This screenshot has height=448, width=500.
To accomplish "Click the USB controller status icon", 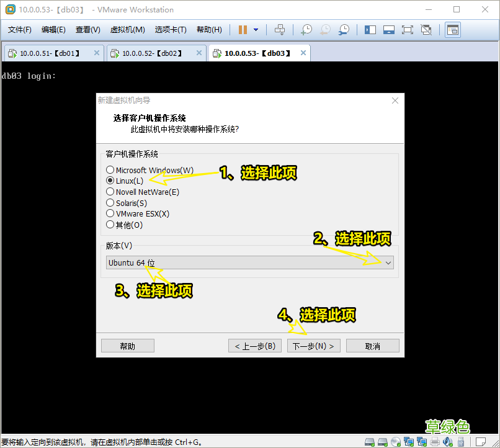I will tap(461, 442).
